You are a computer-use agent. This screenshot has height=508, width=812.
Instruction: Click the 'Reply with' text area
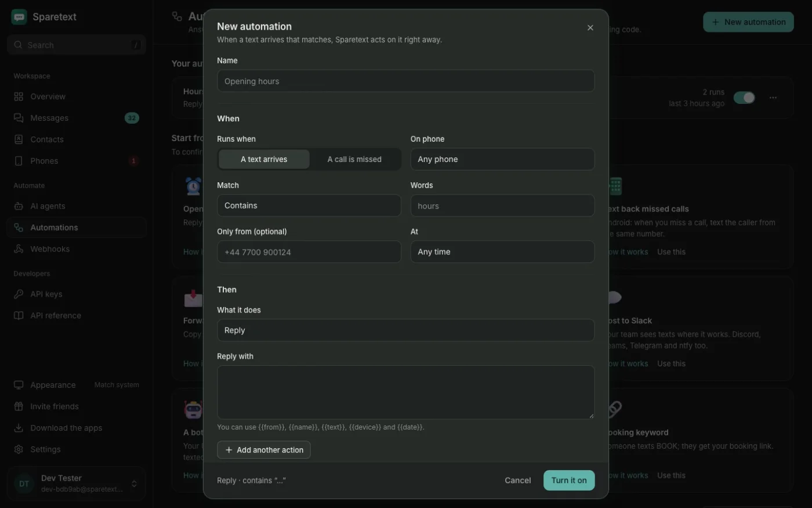tap(405, 392)
